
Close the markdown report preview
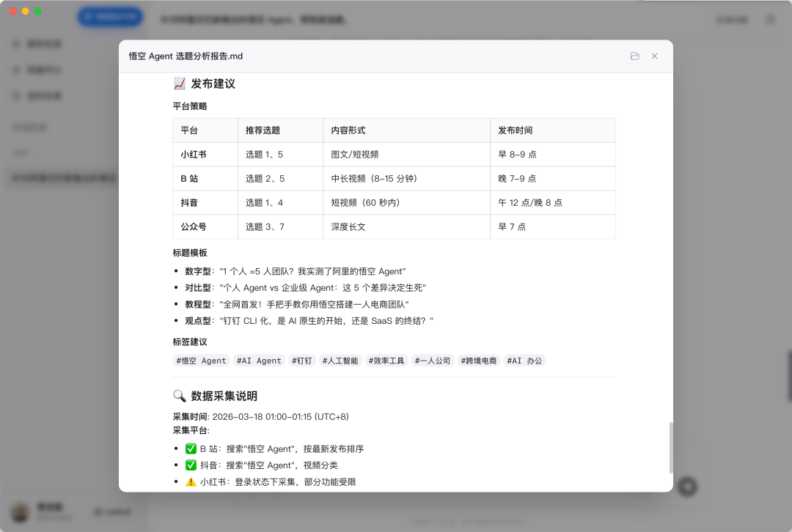click(654, 56)
